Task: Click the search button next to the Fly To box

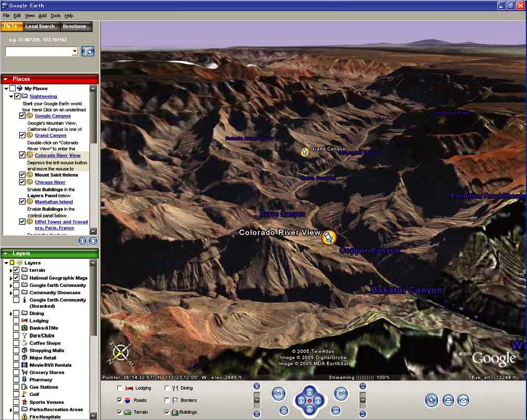Action: [88, 51]
